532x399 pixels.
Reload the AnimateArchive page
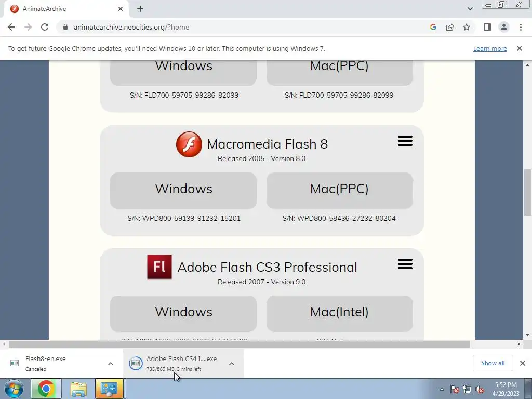coord(45,27)
